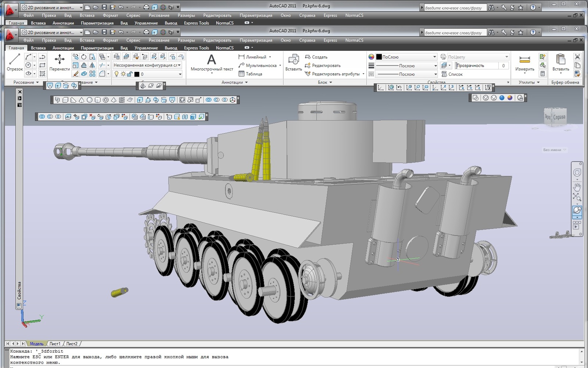Open the Редактировать menu in front window

tap(217, 40)
